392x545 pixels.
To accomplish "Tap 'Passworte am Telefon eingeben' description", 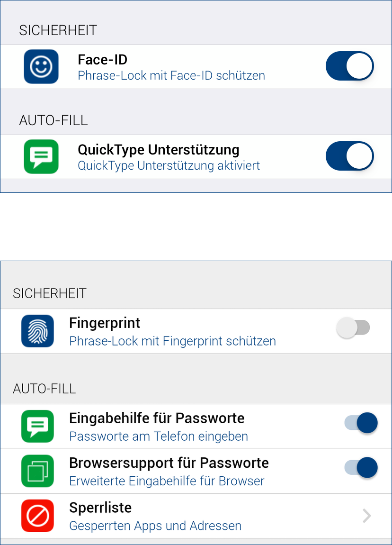I will (159, 436).
